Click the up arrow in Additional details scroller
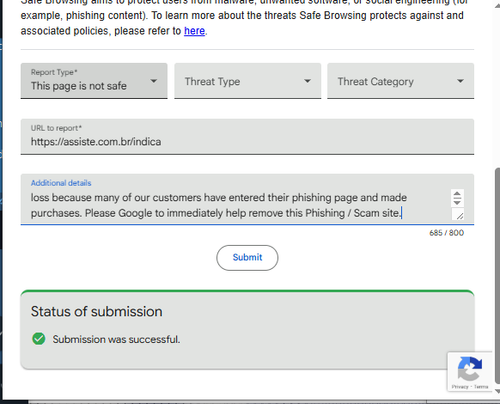This screenshot has width=500, height=404. pyautogui.click(x=457, y=194)
